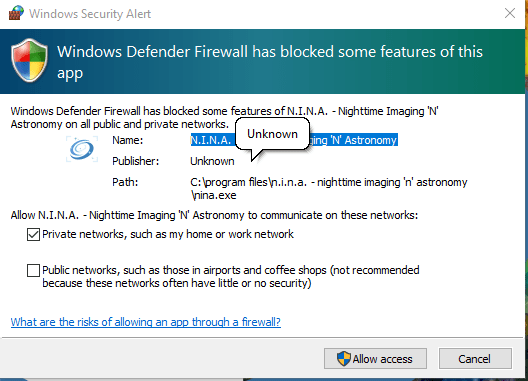Click the Public networks description text
The height and width of the screenshot is (381, 528).
[231, 277]
